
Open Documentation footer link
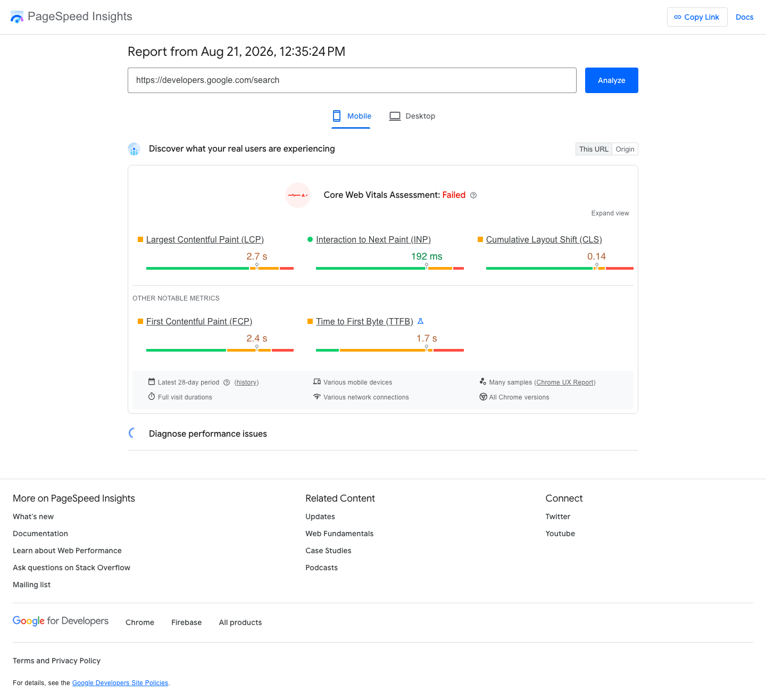click(40, 534)
